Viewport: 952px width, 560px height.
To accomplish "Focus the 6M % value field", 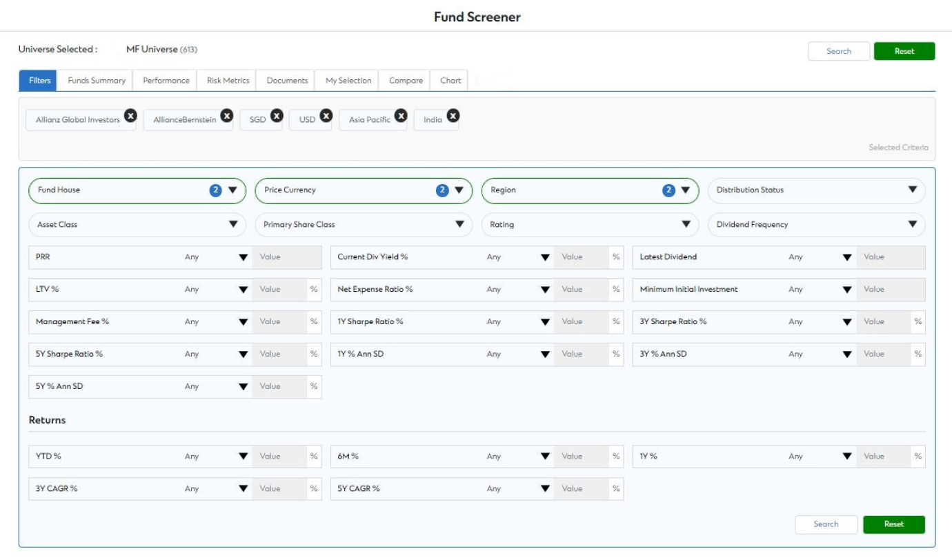I will (582, 457).
